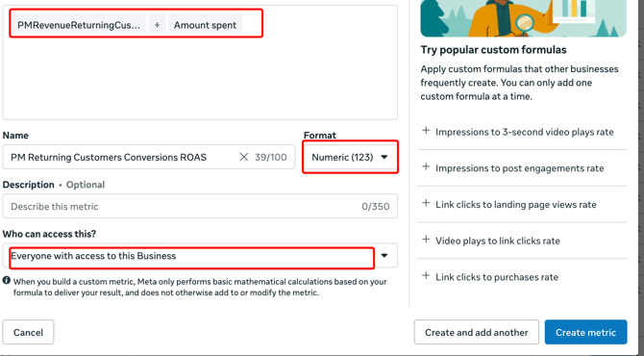Image resolution: width=644 pixels, height=356 pixels.
Task: Open the Who can access this dropdown
Action: pos(200,255)
